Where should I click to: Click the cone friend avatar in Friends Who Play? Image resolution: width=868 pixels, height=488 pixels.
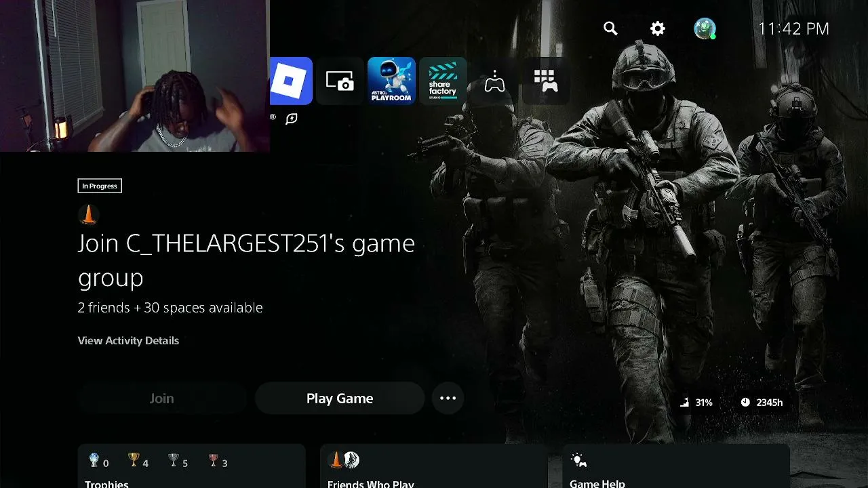(x=336, y=460)
